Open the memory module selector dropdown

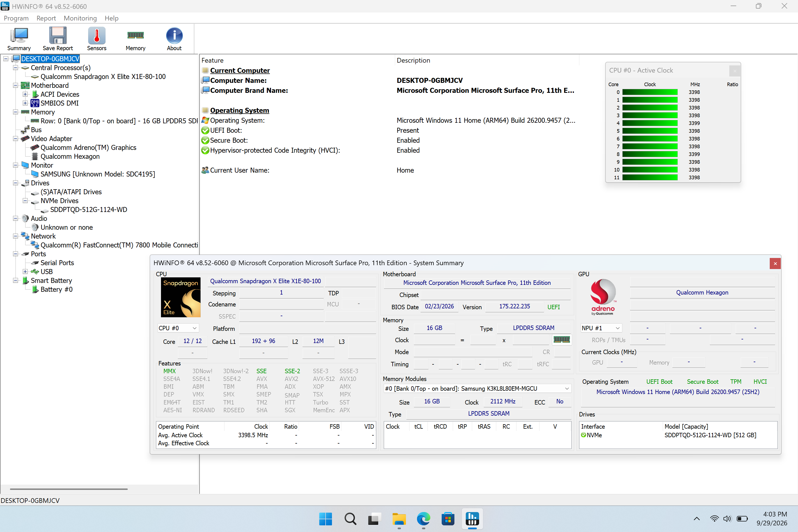point(477,388)
